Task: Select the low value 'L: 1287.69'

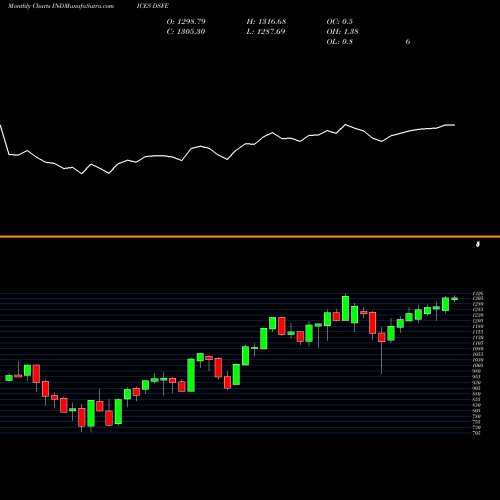Action: (x=266, y=32)
